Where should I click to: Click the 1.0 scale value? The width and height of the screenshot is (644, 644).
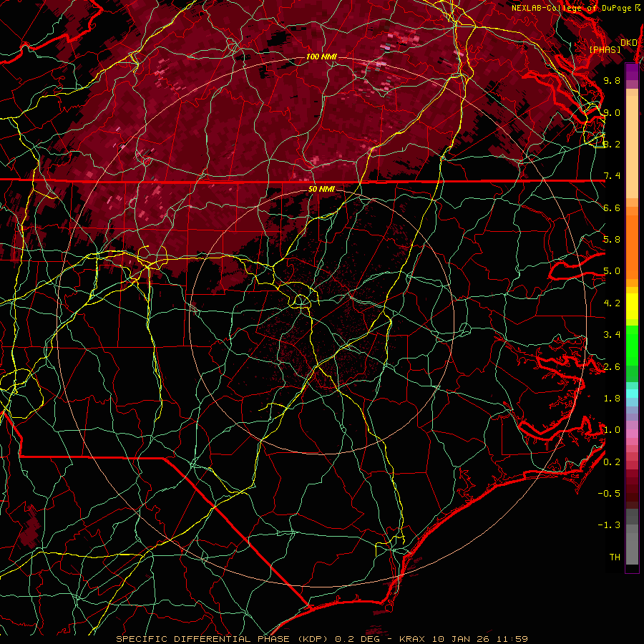point(612,430)
